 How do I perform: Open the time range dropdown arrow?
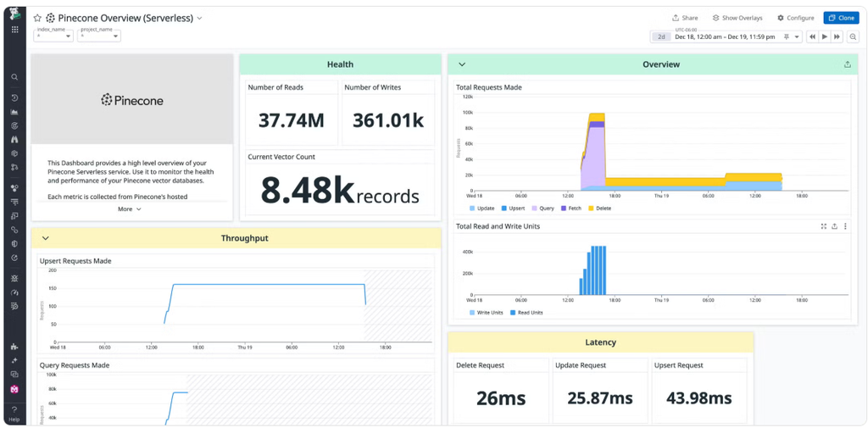(797, 36)
